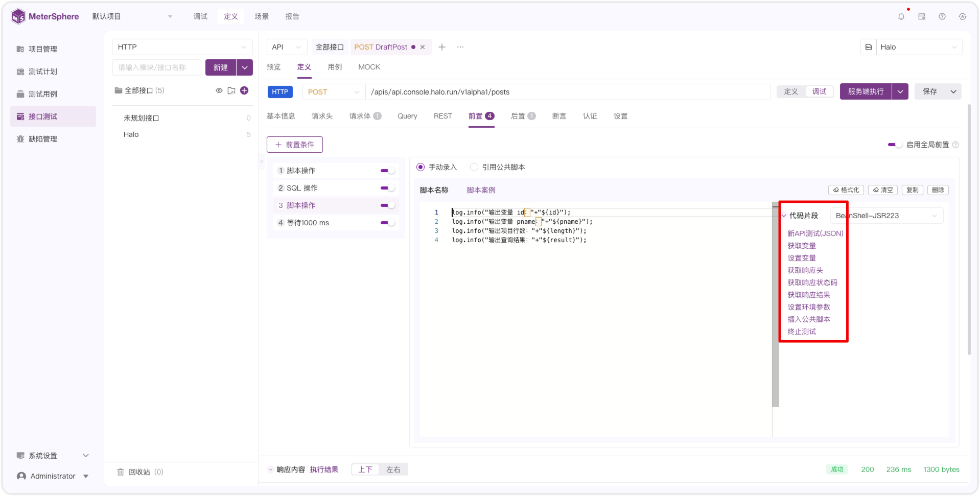Insert the 获取响应状态码 code snippet

click(x=812, y=282)
